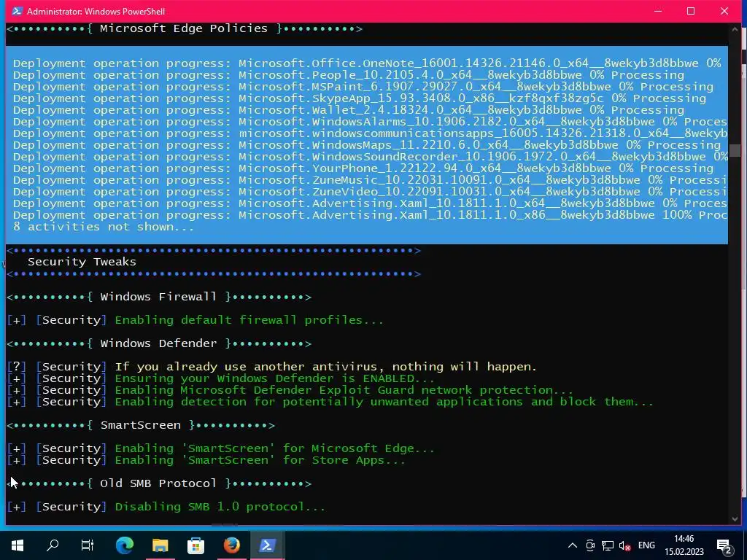Open the Windows Start menu
Viewport: 747px width, 560px height.
18,545
